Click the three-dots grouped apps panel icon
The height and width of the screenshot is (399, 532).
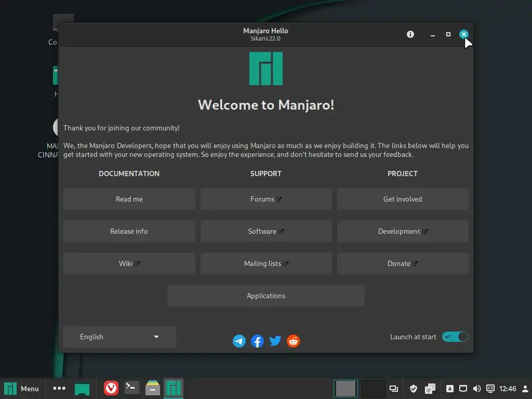tap(59, 388)
